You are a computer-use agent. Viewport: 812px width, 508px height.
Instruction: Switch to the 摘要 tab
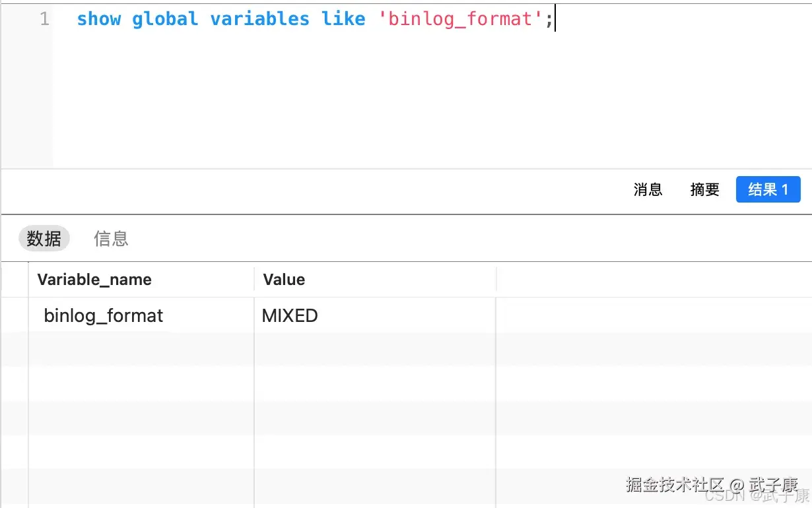(x=704, y=190)
